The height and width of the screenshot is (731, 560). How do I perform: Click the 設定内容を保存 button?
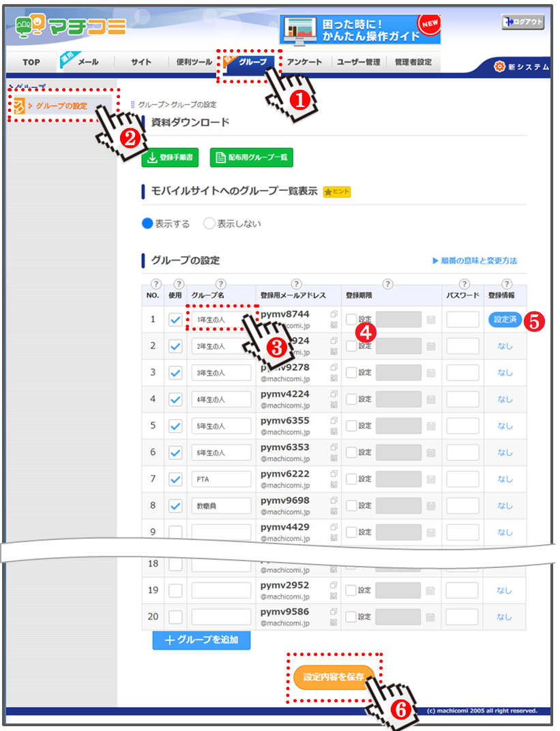click(334, 678)
